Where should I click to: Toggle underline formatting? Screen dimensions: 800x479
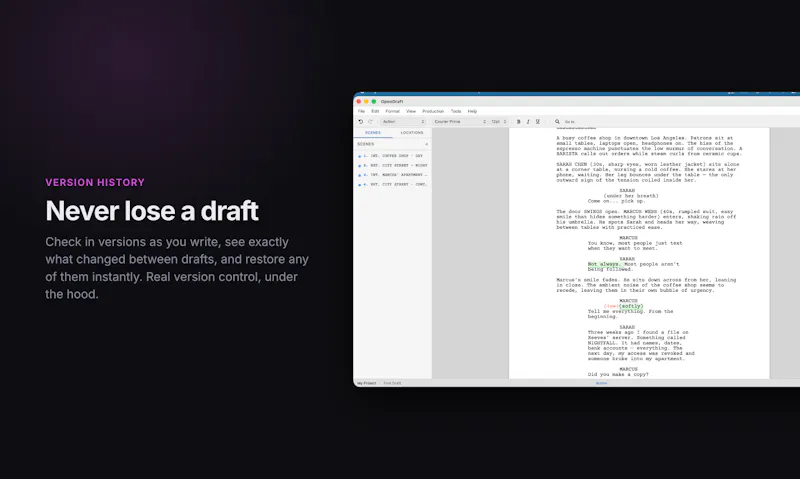pos(538,121)
